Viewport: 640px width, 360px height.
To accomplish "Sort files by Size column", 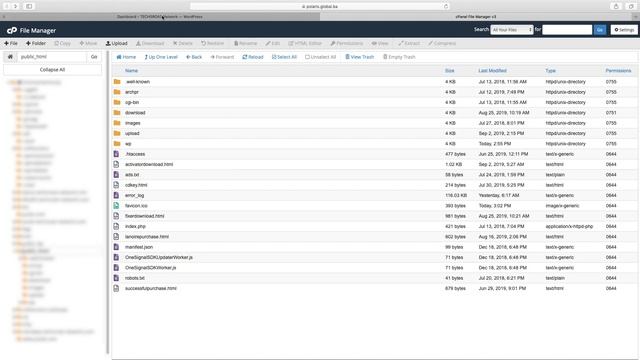I will 449,71.
